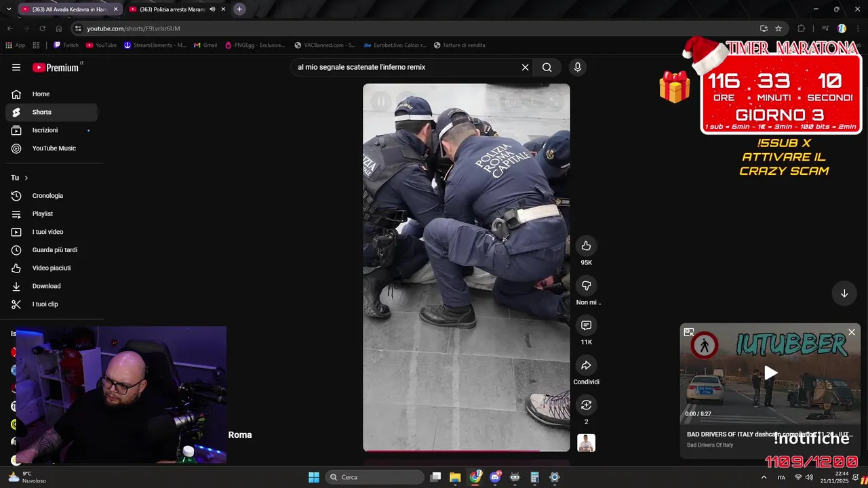Open browser extensions menu

pos(802,28)
